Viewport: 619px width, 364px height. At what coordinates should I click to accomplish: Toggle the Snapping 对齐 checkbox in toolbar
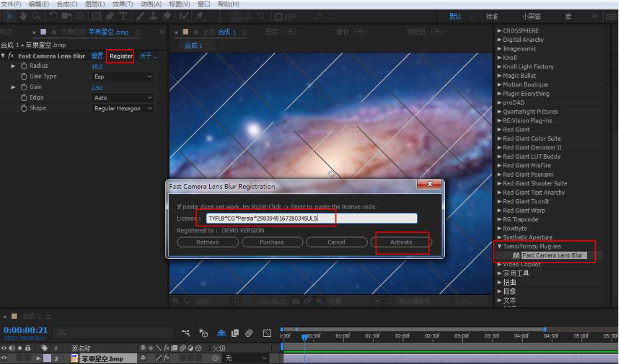click(x=278, y=17)
